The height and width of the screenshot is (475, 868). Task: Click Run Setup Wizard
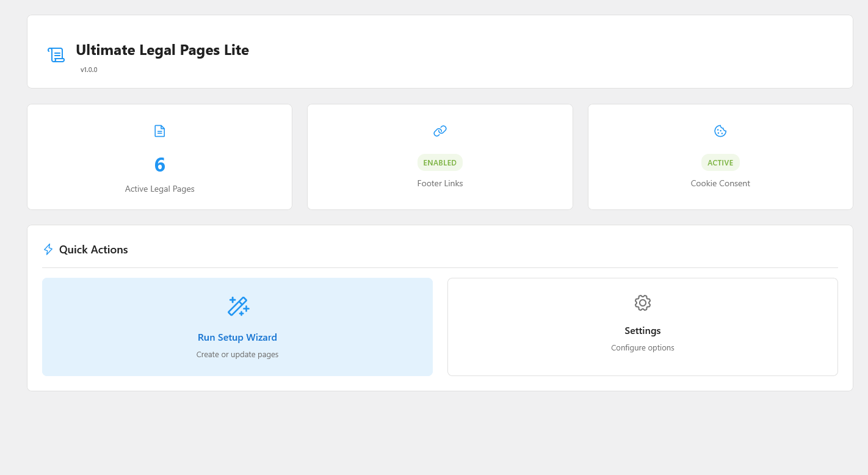click(237, 337)
